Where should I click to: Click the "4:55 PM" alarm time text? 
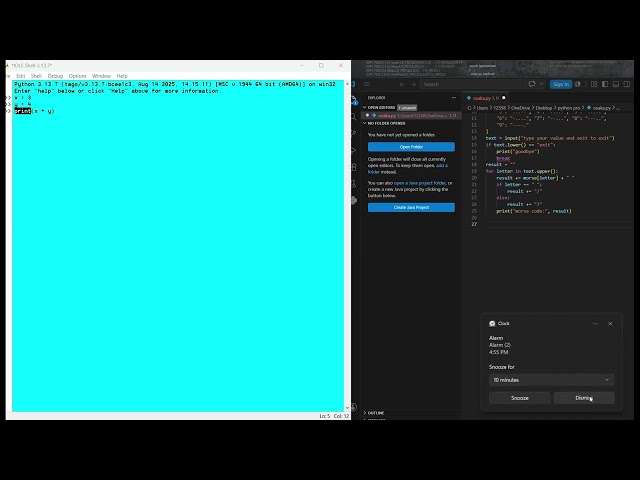pyautogui.click(x=498, y=352)
